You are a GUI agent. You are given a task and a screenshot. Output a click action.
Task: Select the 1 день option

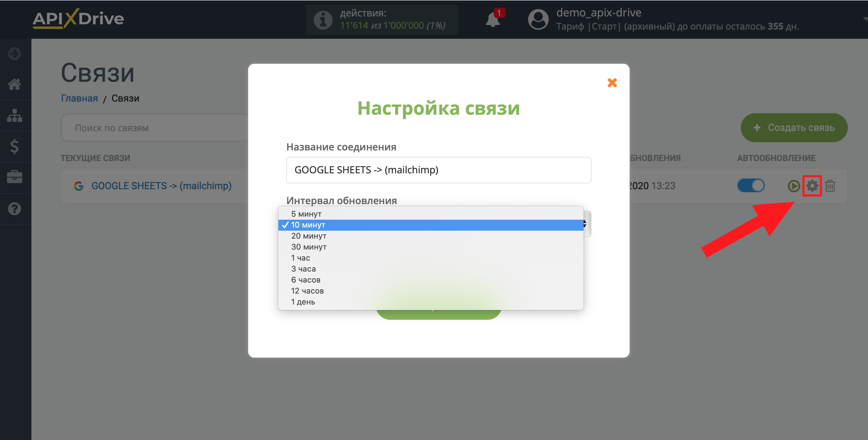pos(431,302)
